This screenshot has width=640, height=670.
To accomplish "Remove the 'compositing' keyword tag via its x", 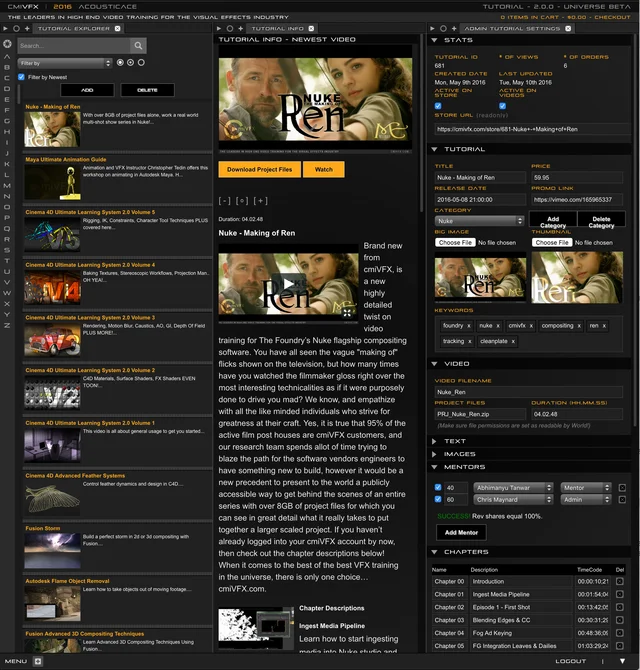I will 579,326.
